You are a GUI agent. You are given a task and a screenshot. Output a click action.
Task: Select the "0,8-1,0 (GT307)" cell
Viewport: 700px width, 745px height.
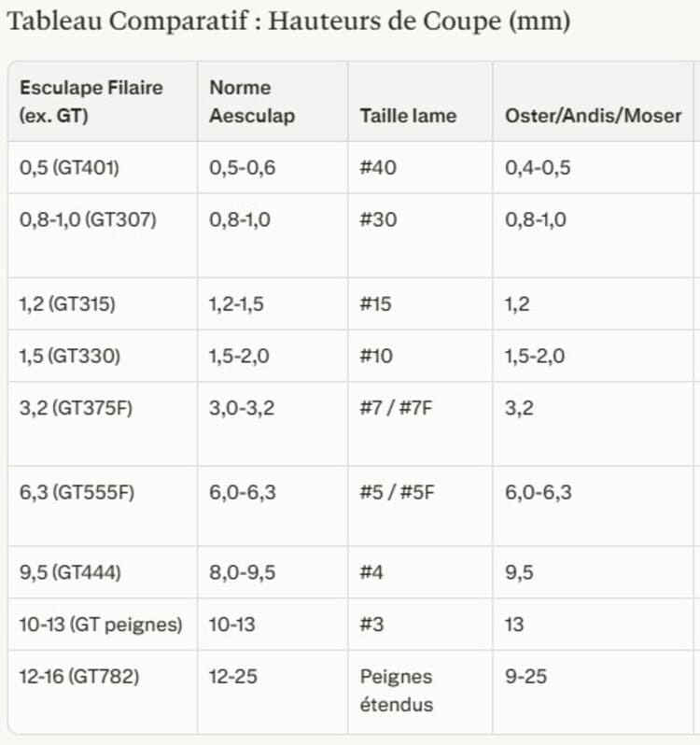tap(88, 220)
